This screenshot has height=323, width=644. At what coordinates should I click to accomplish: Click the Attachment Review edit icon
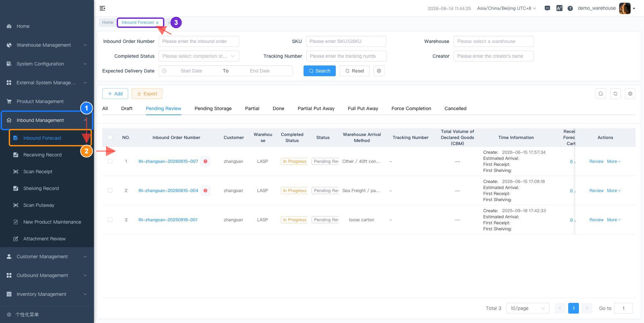pyautogui.click(x=16, y=239)
